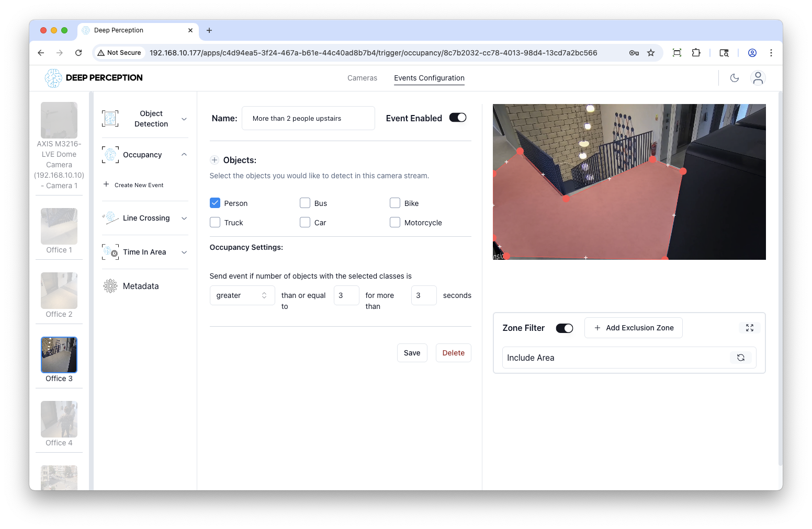Select the Office 4 camera thumbnail
Viewport: 812px width, 529px height.
pyautogui.click(x=59, y=419)
